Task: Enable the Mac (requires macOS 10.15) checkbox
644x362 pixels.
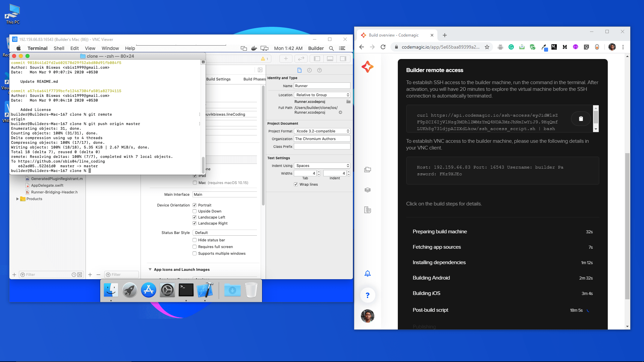Action: click(195, 183)
